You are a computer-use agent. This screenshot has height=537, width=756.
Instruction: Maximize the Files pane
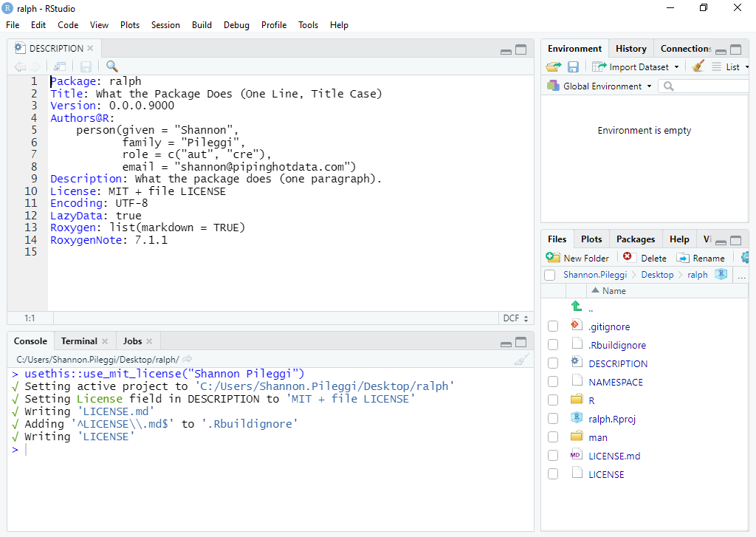tap(736, 240)
